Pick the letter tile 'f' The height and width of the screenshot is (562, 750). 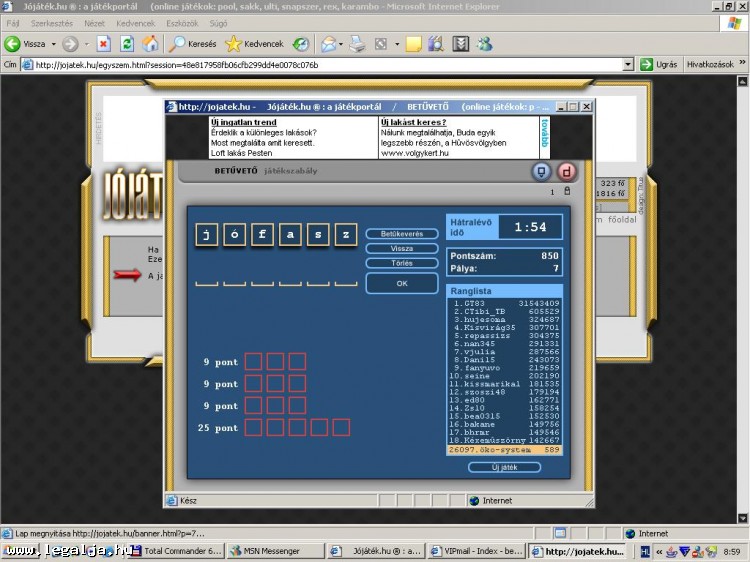tap(262, 235)
